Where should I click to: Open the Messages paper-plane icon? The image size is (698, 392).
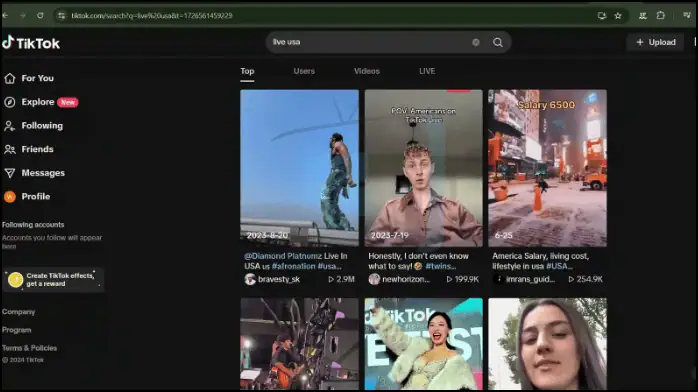(10, 173)
